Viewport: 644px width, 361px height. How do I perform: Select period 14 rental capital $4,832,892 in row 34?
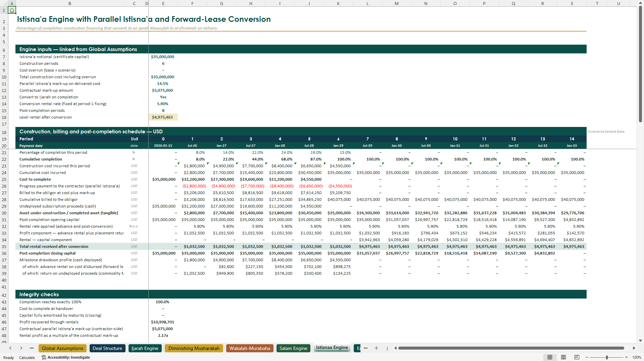(572, 240)
